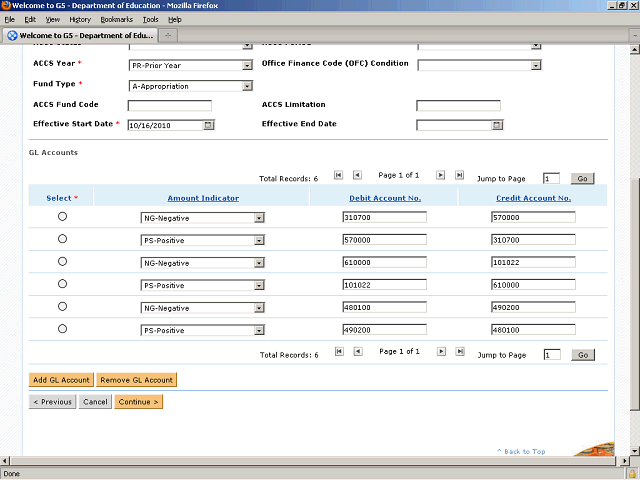This screenshot has height=480, width=640.
Task: Select the row with debit account 610000
Action: [x=63, y=261]
